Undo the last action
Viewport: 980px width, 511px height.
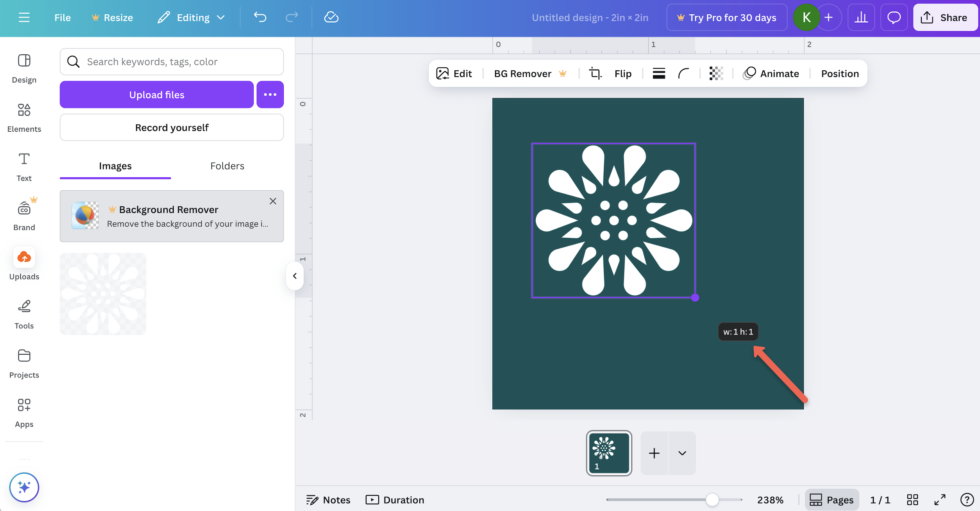coord(260,17)
